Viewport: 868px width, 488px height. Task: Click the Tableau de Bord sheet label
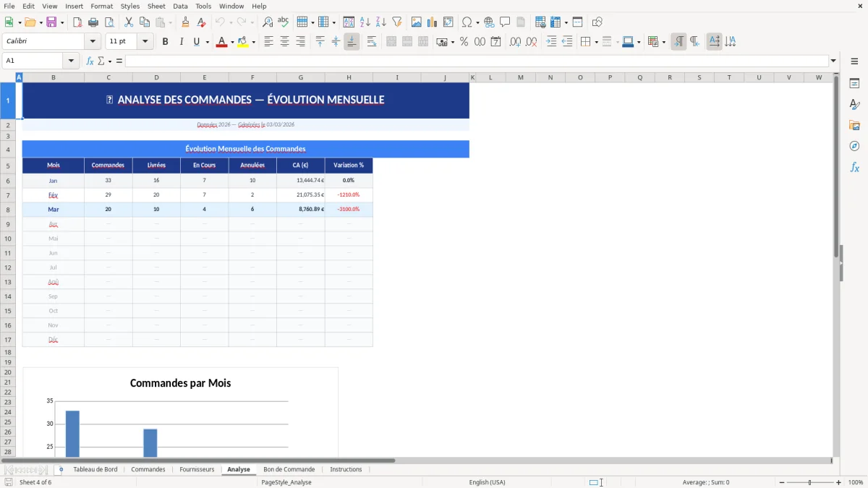coord(95,469)
